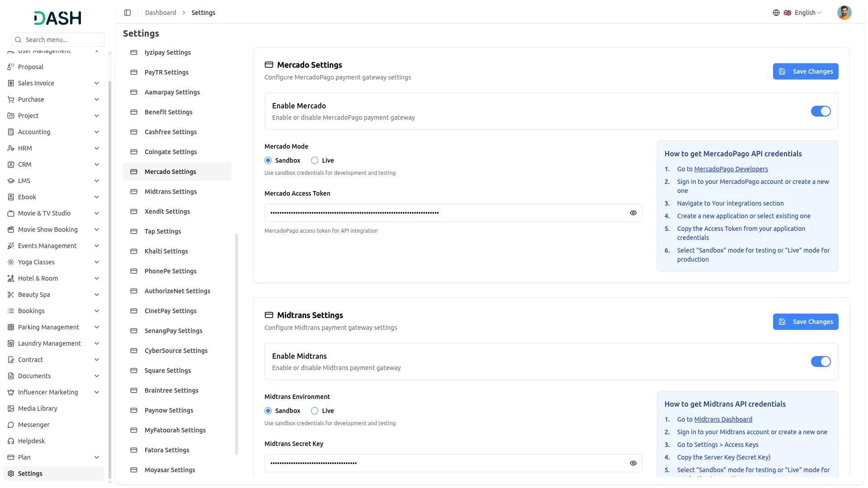The height and width of the screenshot is (488, 868).
Task: Open the Moyasar Settings section
Action: (177, 470)
